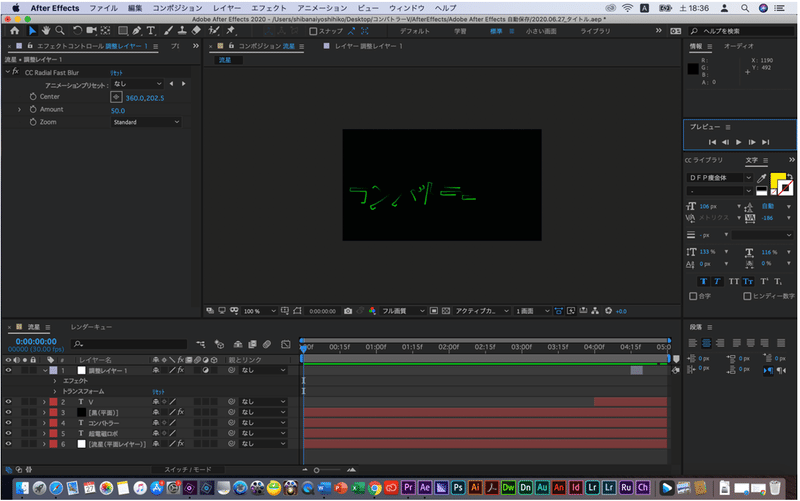Open the Premiere Pro dock icon
The width and height of the screenshot is (800, 501).
point(408,487)
